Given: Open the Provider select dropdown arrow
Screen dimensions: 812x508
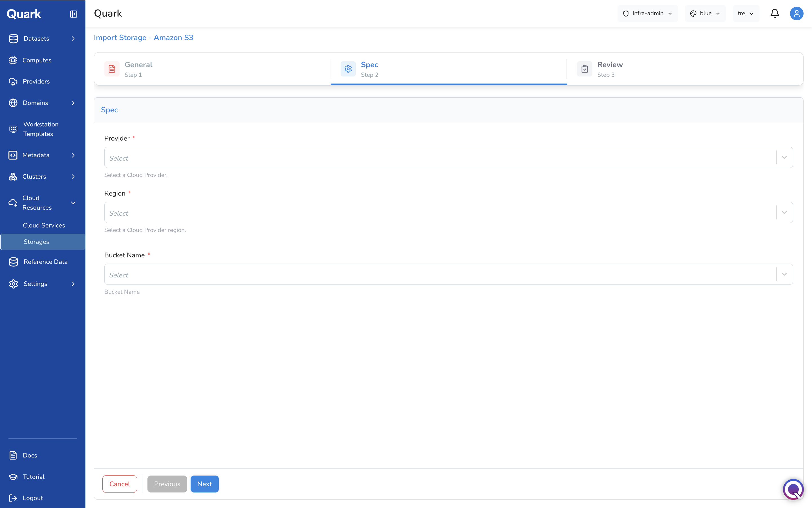Looking at the screenshot, I should (x=784, y=157).
